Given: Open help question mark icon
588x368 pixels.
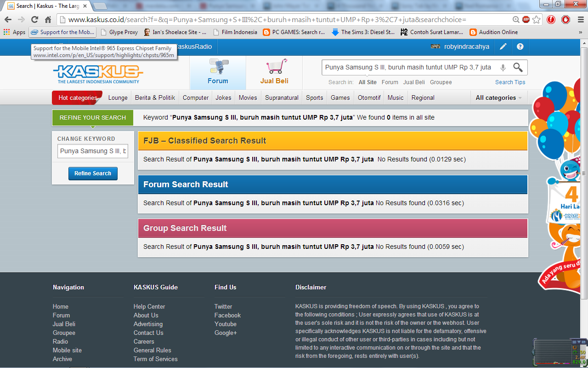Looking at the screenshot, I should (x=520, y=46).
